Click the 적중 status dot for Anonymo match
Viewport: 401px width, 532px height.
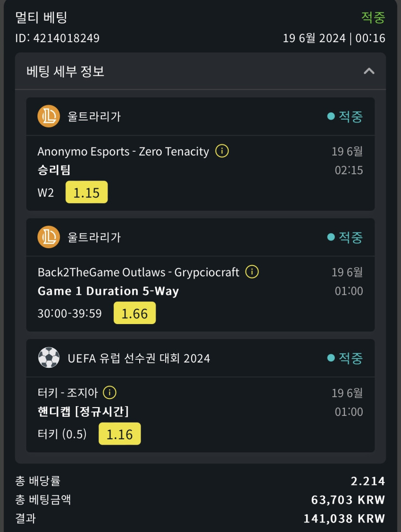coord(331,116)
